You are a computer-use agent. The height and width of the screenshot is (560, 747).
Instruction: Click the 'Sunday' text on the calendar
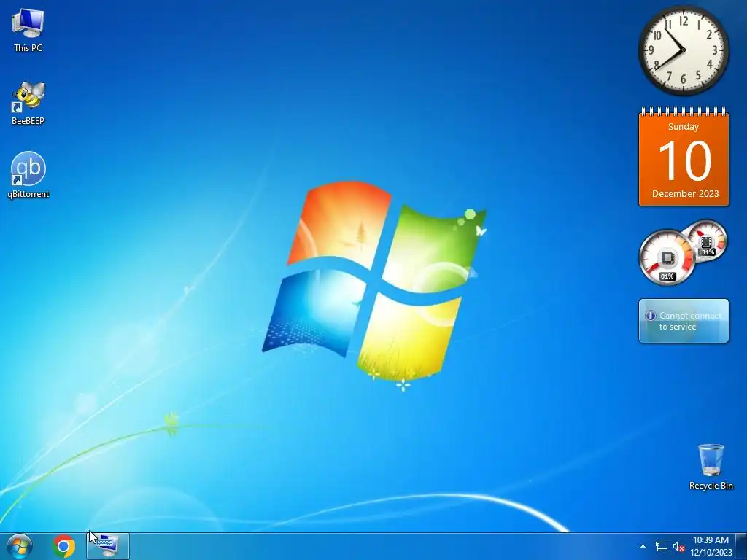pyautogui.click(x=683, y=127)
